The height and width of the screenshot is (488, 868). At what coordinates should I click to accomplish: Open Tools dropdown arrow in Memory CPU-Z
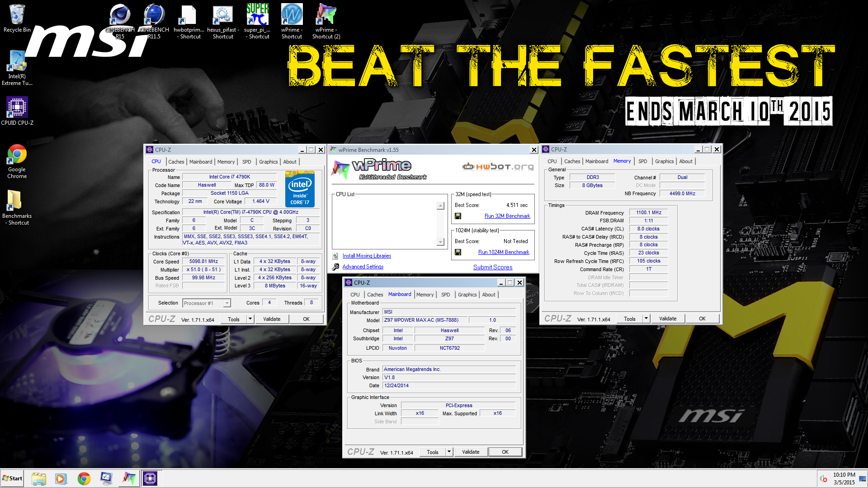[646, 319]
